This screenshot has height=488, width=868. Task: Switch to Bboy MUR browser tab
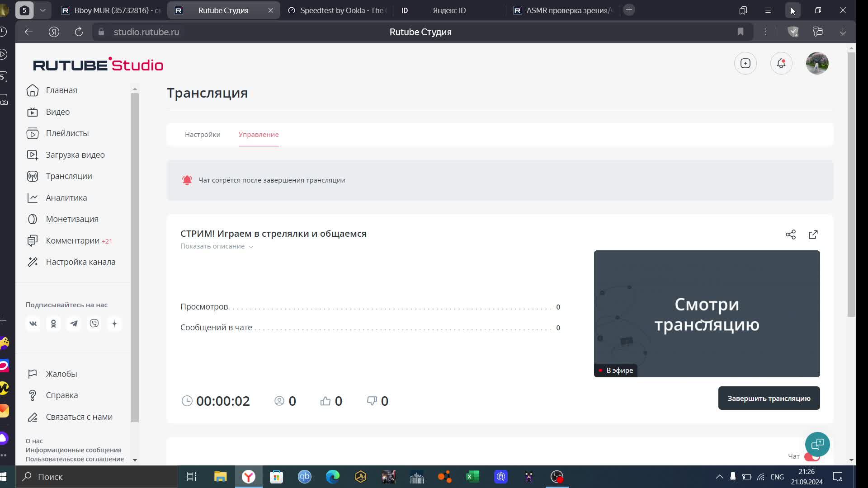[x=112, y=10]
